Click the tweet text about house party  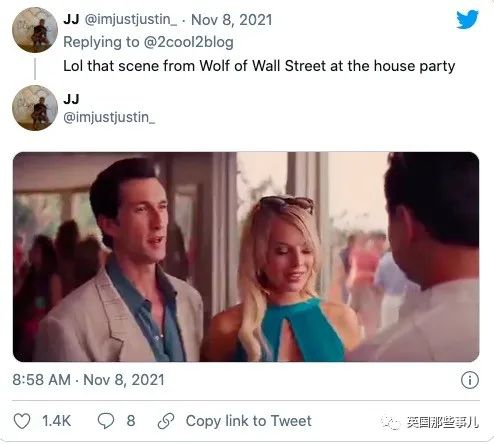[x=259, y=66]
